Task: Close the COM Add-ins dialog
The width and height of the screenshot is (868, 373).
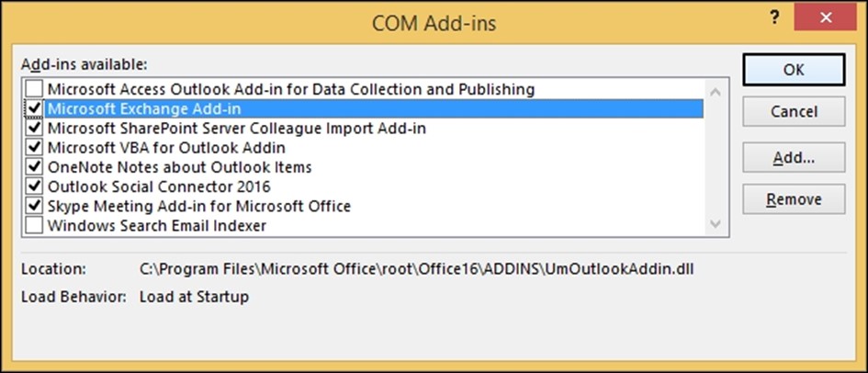Action: pyautogui.click(x=826, y=17)
